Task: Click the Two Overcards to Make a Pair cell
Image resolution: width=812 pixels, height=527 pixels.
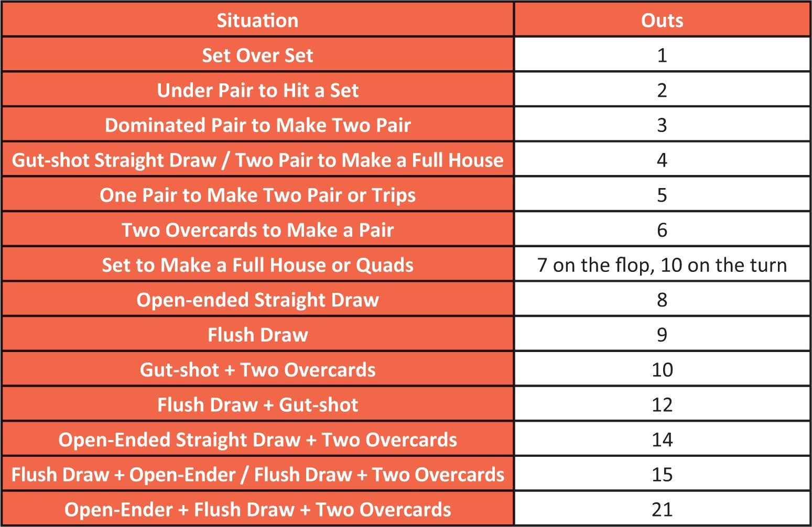Action: coord(257,230)
